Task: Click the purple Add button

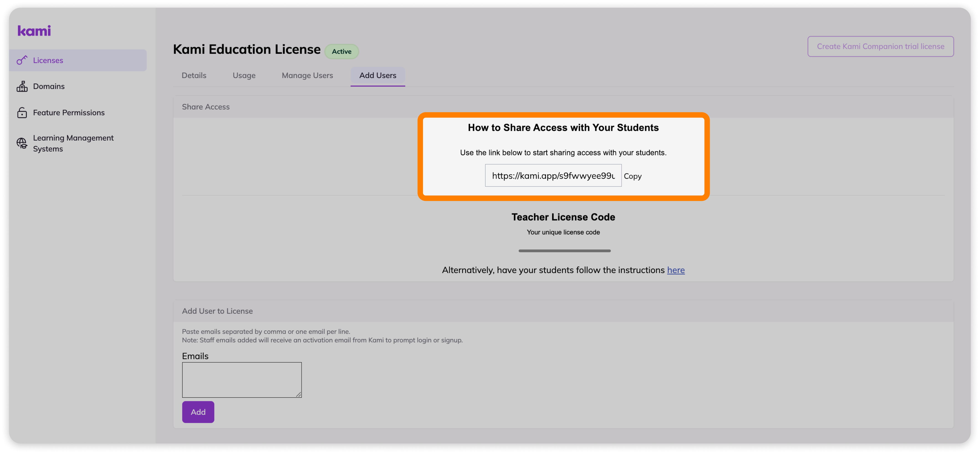Action: [x=198, y=412]
